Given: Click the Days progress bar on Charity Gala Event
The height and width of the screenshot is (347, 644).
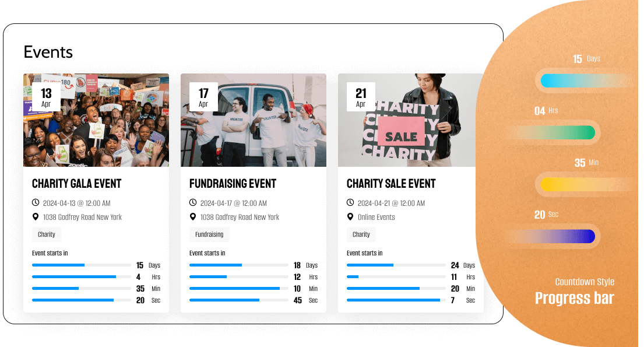Looking at the screenshot, I should [82, 265].
